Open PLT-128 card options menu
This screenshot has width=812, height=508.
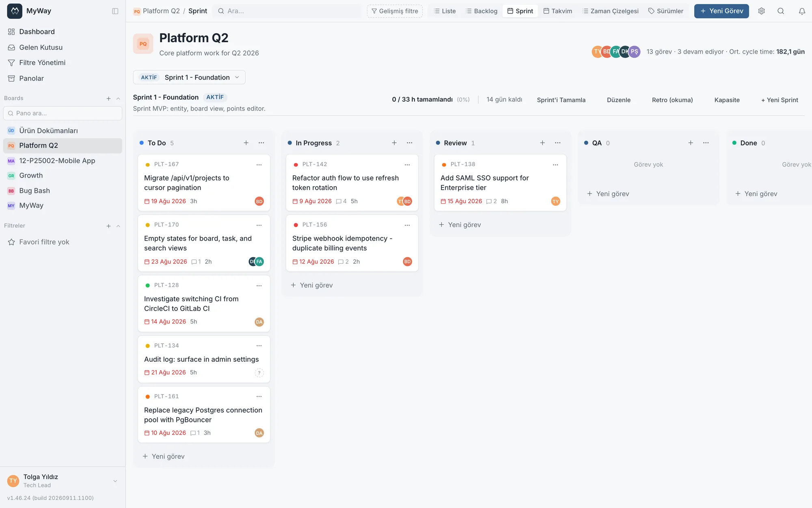click(259, 286)
